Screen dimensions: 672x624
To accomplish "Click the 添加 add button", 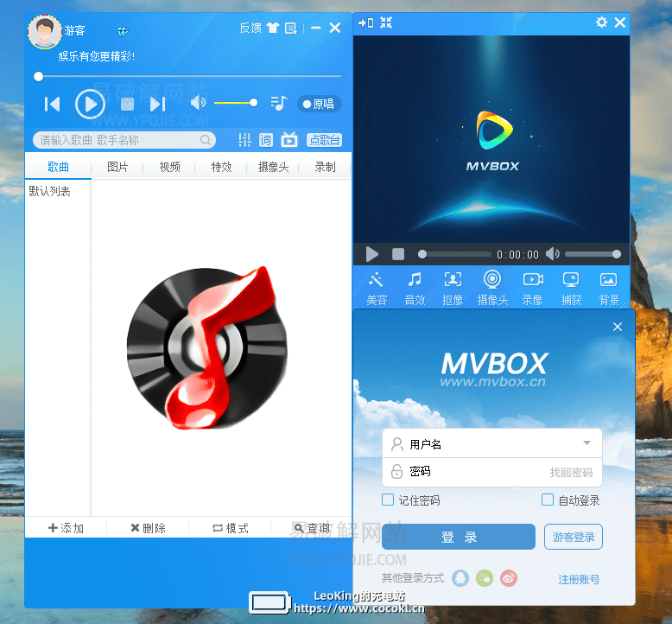I will point(66,528).
